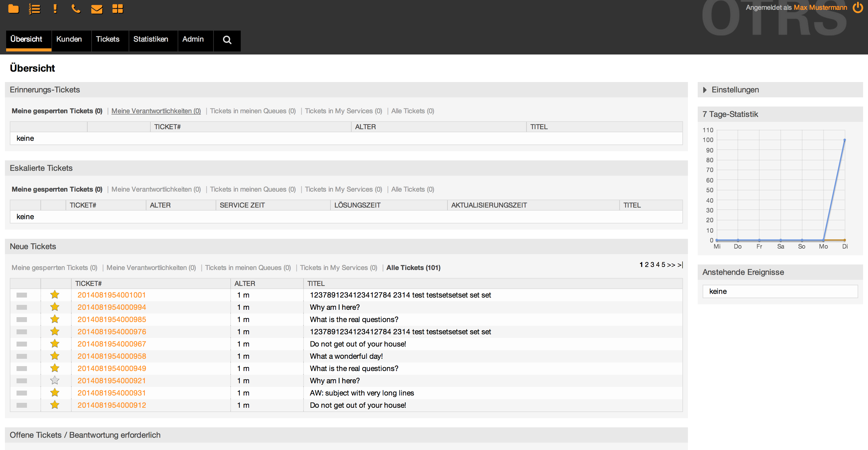Click the phone ticket icon

[76, 9]
